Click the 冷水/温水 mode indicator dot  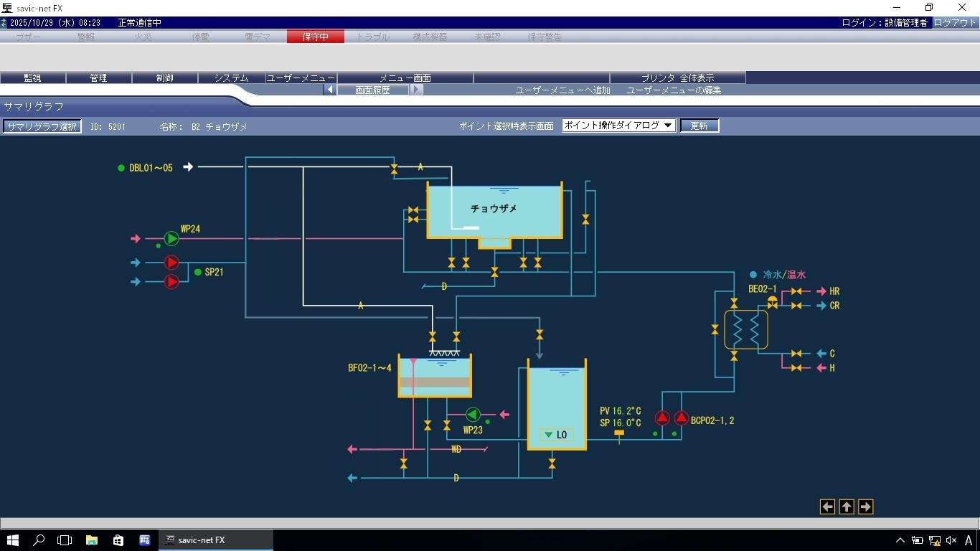[x=753, y=275]
